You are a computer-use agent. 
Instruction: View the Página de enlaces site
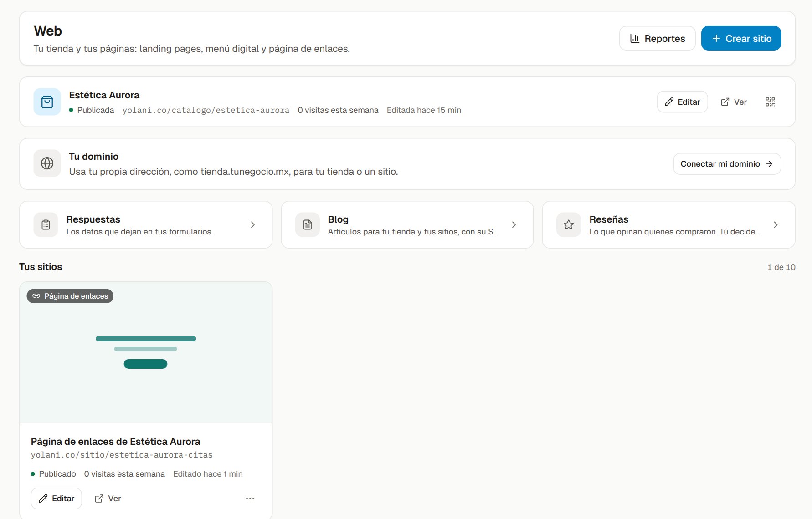108,498
